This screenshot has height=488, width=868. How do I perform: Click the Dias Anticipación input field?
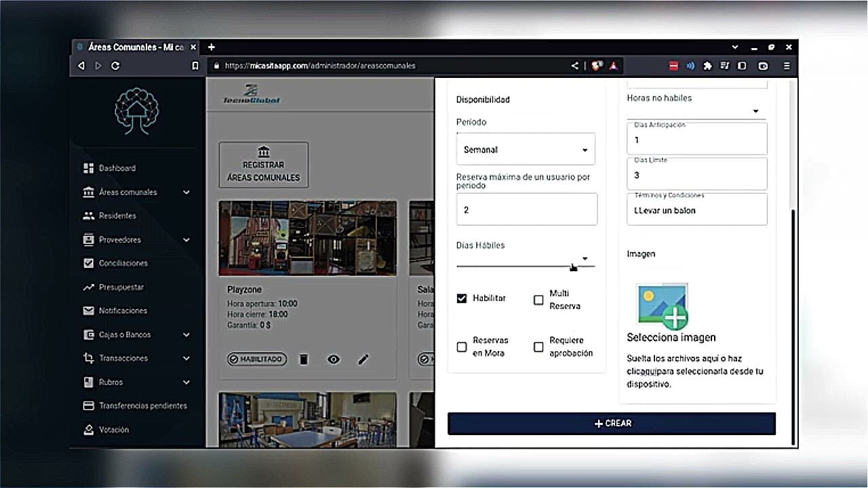pyautogui.click(x=697, y=138)
